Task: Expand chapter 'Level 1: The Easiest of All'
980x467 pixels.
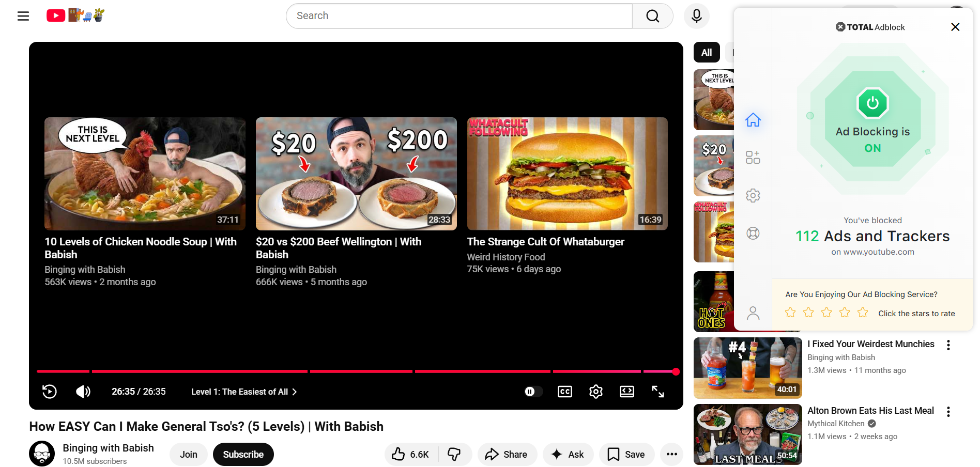Action: click(244, 392)
